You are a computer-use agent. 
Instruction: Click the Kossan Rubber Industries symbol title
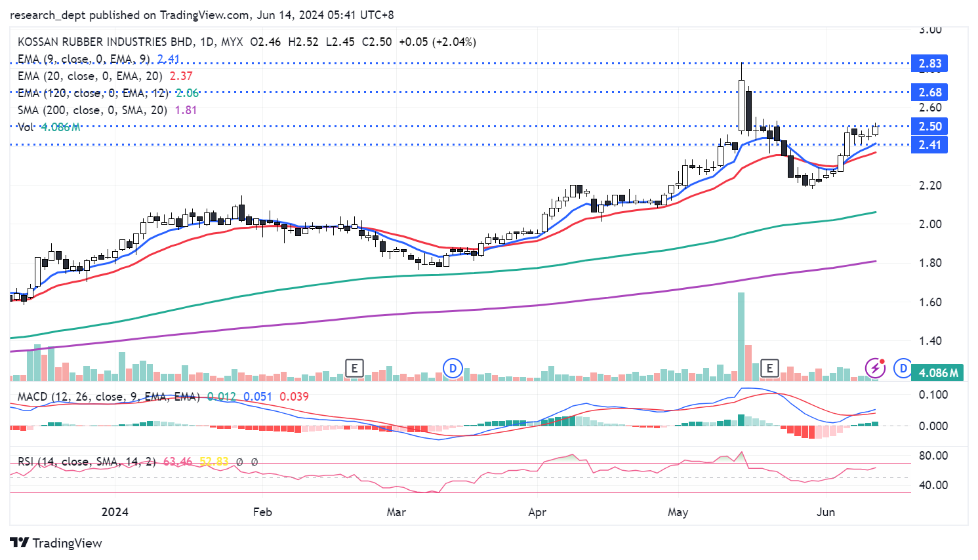(105, 42)
